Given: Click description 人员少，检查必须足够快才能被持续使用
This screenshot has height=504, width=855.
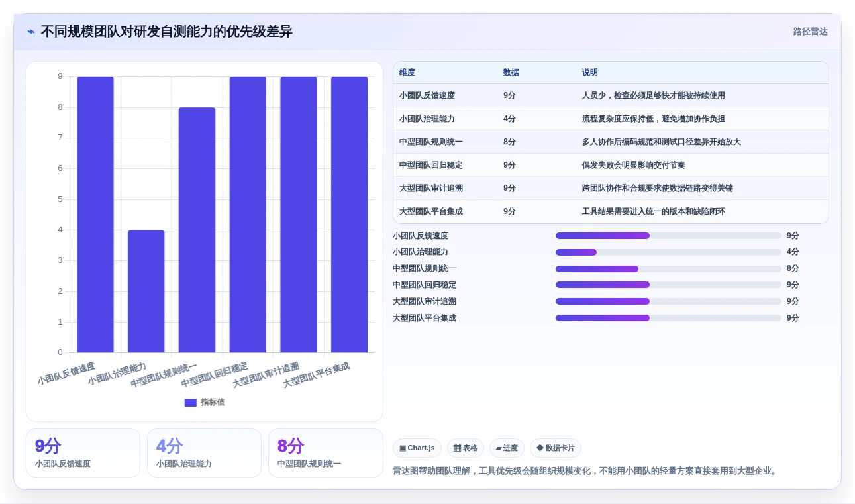Looking at the screenshot, I should pyautogui.click(x=654, y=95).
